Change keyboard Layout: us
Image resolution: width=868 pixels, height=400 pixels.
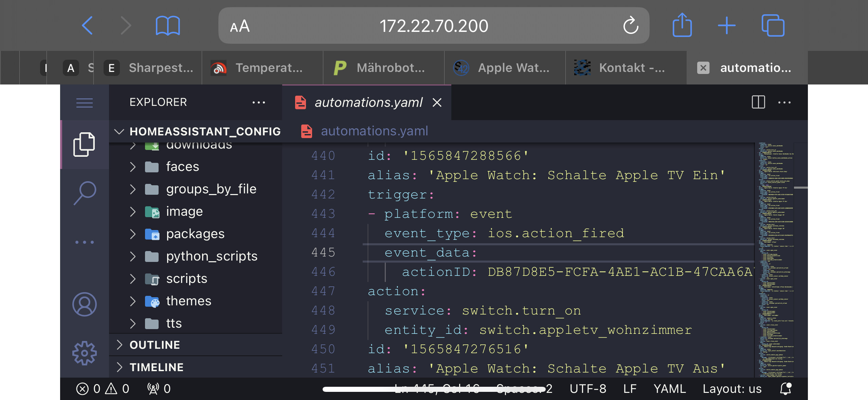point(732,389)
